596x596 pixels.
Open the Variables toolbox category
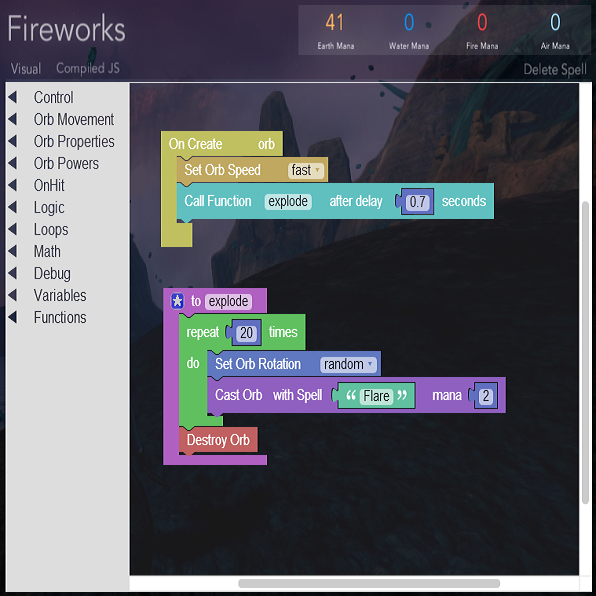(60, 295)
